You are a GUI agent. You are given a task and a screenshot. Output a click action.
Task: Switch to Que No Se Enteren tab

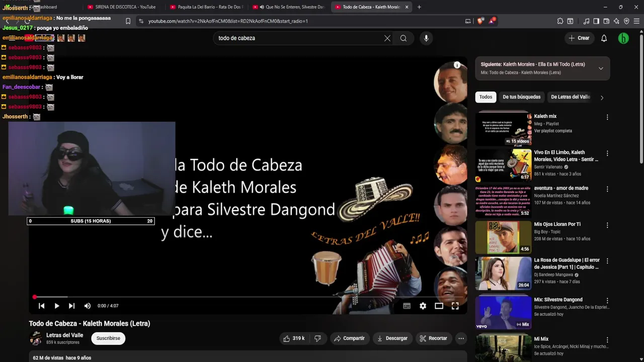(289, 7)
